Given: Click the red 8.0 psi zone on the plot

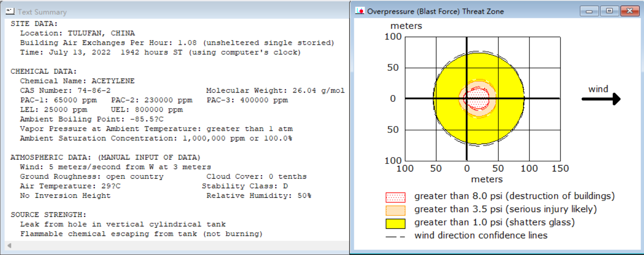Looking at the screenshot, I should coord(477,99).
